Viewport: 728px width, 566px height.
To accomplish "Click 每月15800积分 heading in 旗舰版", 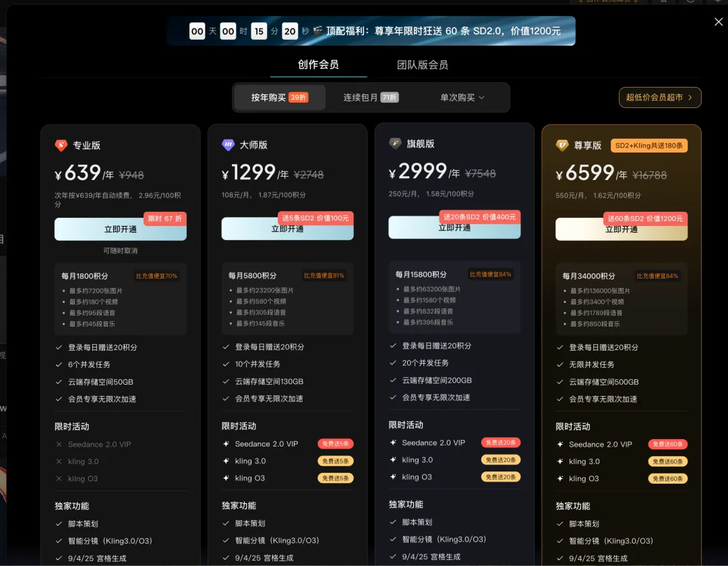I will click(x=421, y=275).
